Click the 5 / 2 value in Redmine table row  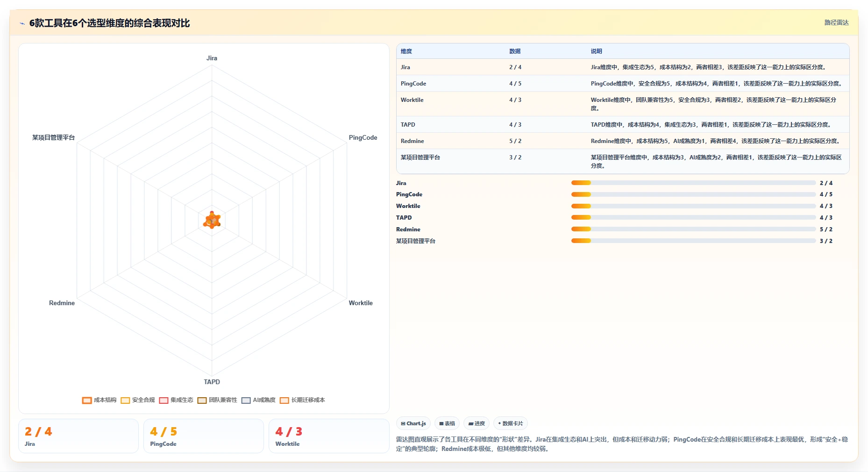click(x=515, y=141)
